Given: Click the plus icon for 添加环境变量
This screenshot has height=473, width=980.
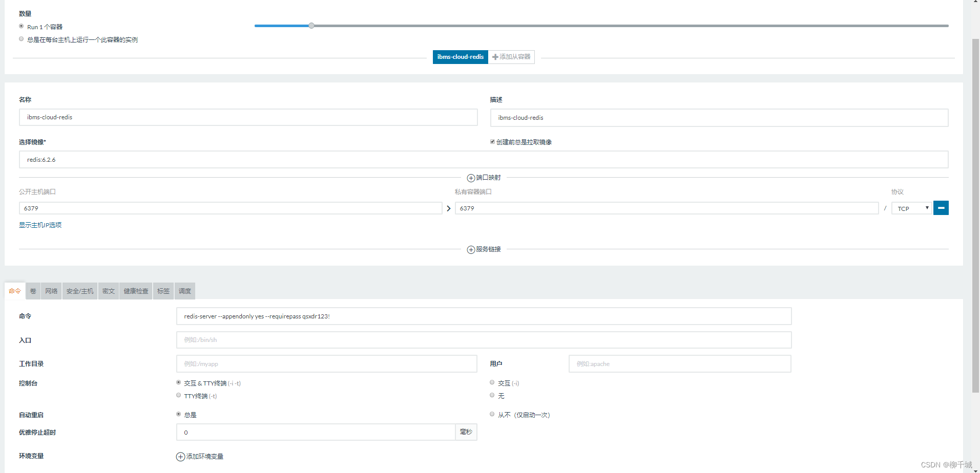Looking at the screenshot, I should [180, 457].
